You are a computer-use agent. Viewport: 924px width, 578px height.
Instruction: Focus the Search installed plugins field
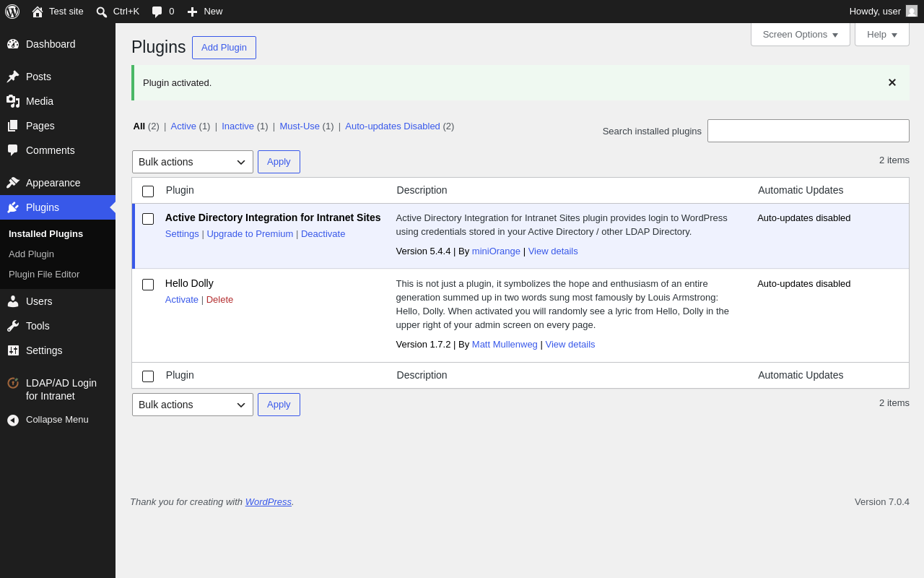[808, 131]
